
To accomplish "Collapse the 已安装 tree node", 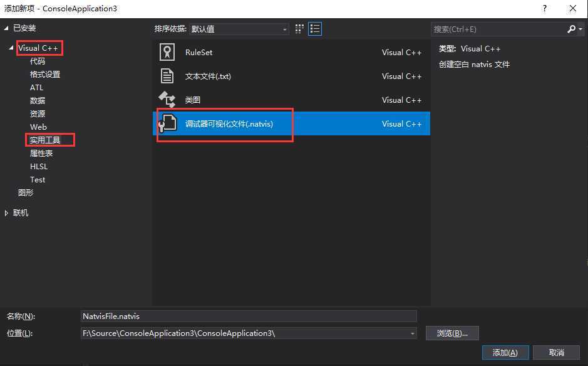I will pyautogui.click(x=6, y=28).
